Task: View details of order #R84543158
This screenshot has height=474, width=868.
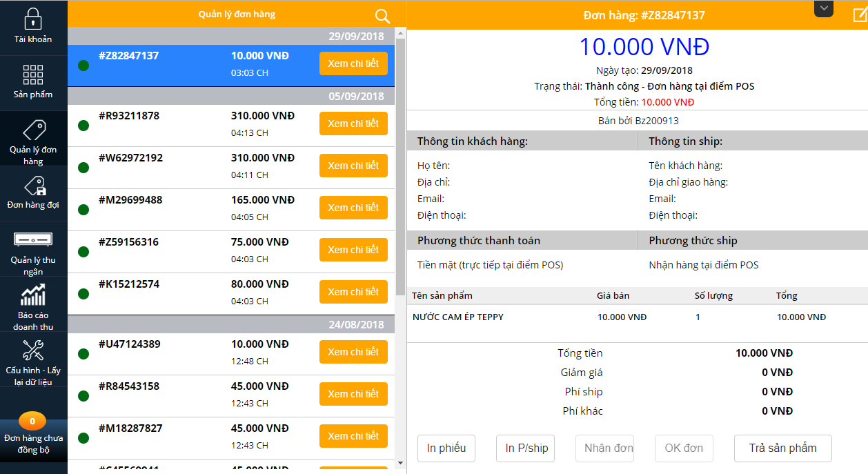Action: tap(353, 394)
